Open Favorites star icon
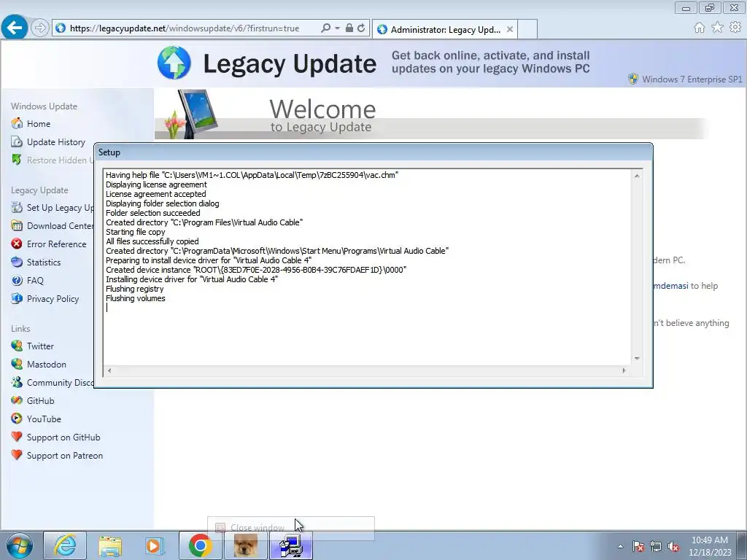747x560 pixels. (x=718, y=28)
